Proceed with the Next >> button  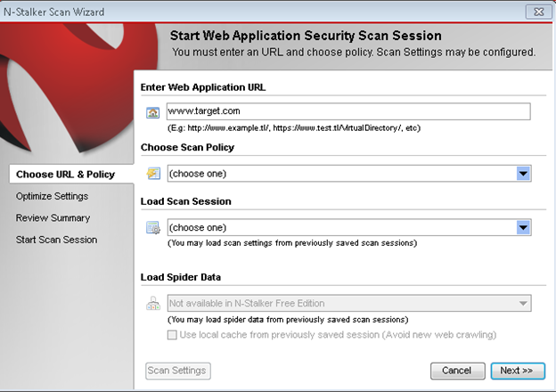click(x=515, y=370)
